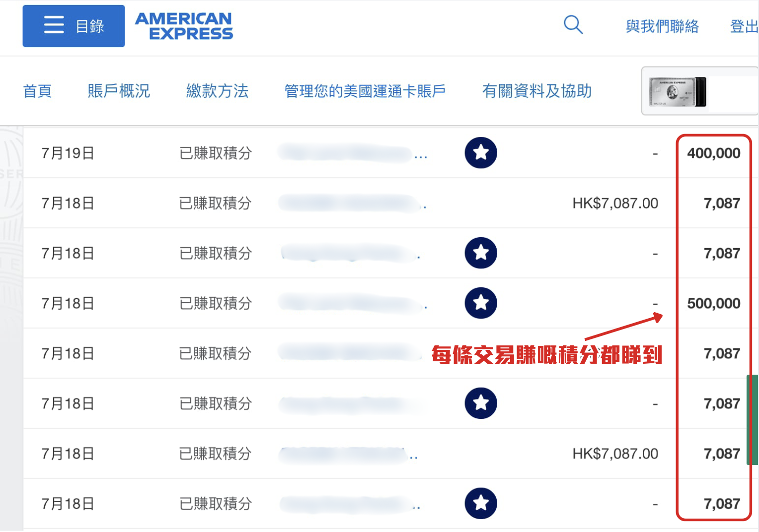
Task: Select the 已賺取積分 label on the 7月19日 row
Action: (x=215, y=153)
